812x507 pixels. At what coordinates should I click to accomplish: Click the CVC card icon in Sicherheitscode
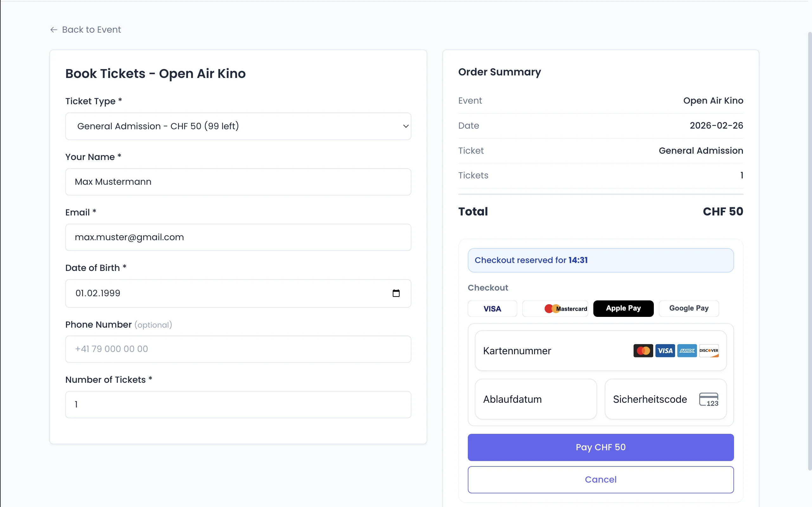coord(708,399)
